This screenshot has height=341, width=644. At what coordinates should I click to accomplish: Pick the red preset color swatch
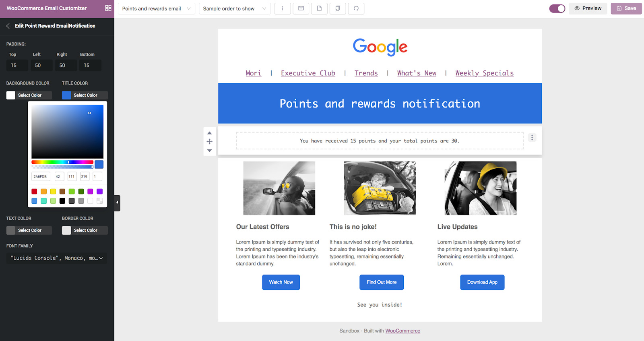tap(34, 192)
